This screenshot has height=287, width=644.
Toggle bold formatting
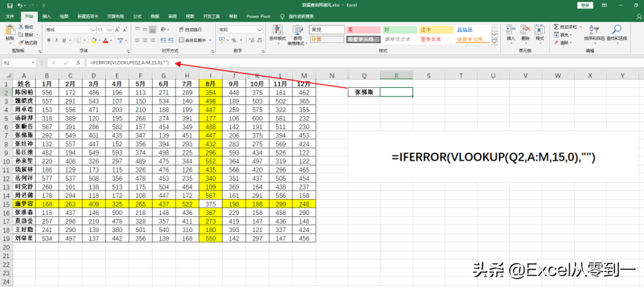pos(49,40)
